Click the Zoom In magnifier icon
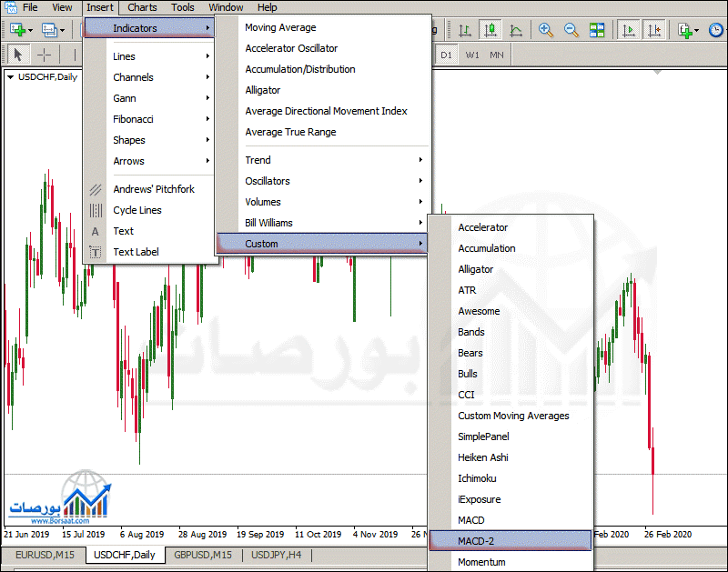The image size is (728, 572). pyautogui.click(x=545, y=30)
